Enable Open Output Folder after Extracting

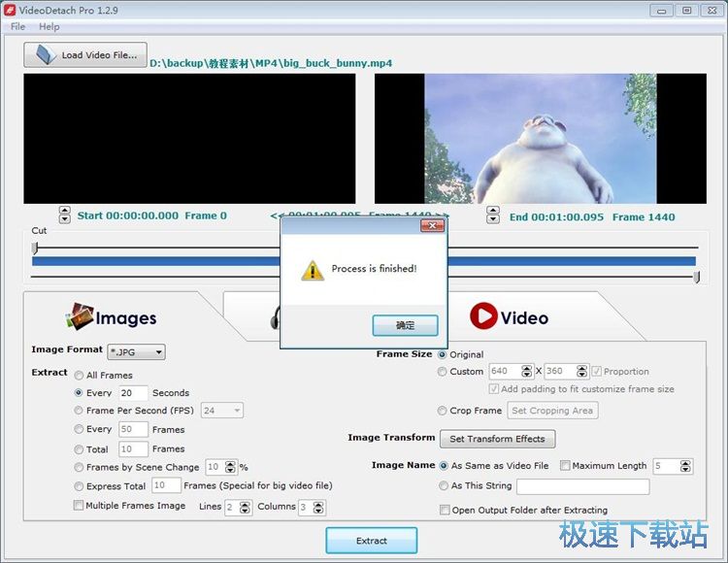point(445,510)
